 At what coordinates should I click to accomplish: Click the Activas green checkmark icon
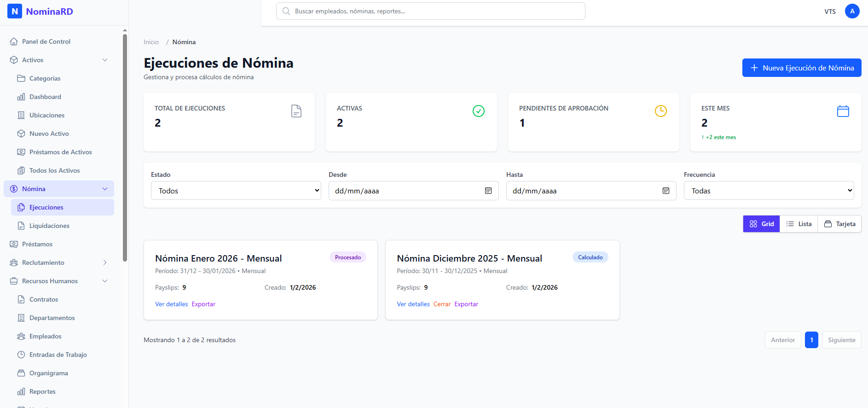pyautogui.click(x=479, y=111)
